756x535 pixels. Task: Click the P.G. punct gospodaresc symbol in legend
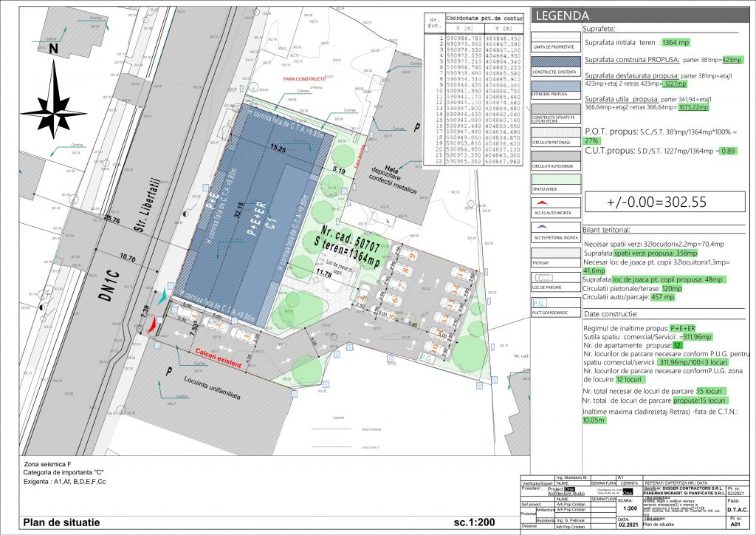540,303
